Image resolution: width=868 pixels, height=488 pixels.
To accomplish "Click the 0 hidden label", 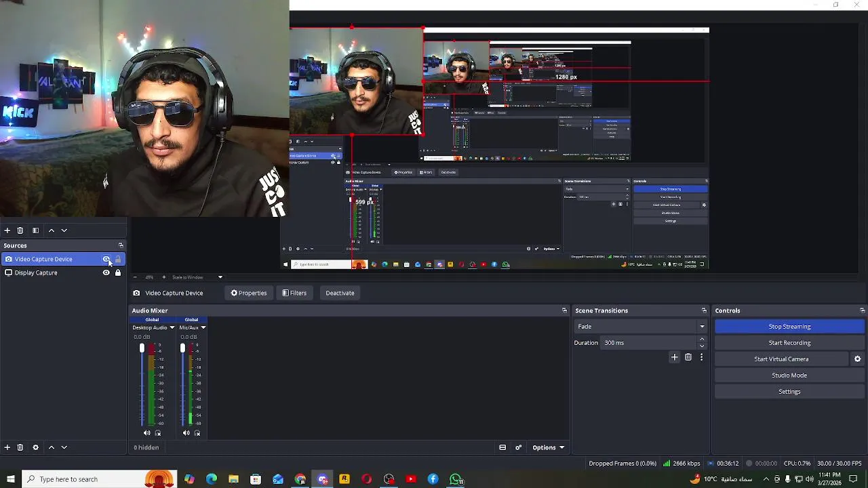I will (146, 447).
